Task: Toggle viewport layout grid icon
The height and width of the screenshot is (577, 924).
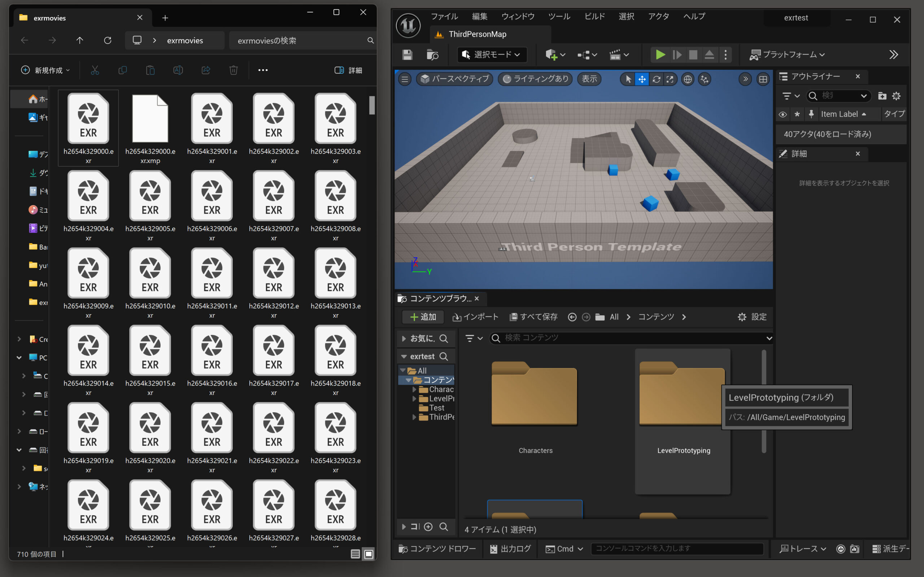Action: [763, 79]
